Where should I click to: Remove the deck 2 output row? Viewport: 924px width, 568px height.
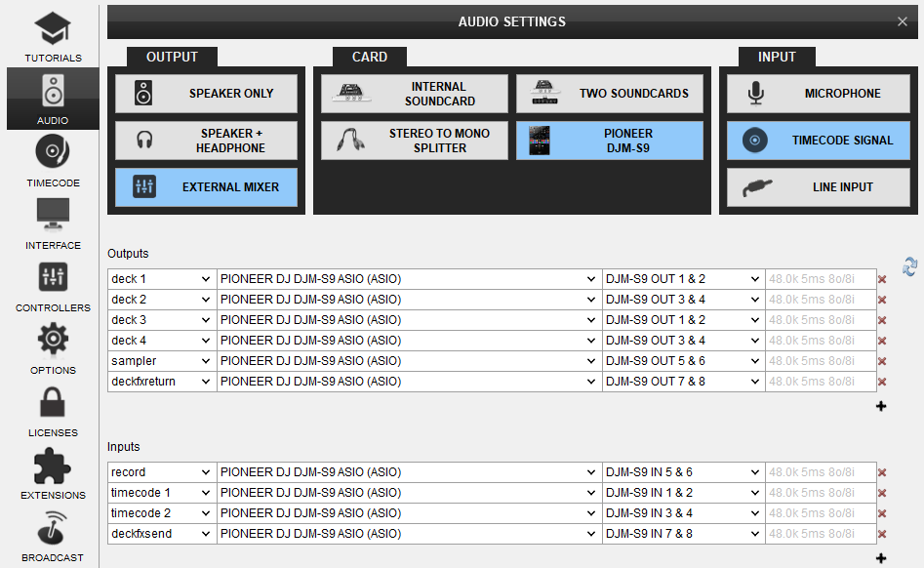point(882,300)
